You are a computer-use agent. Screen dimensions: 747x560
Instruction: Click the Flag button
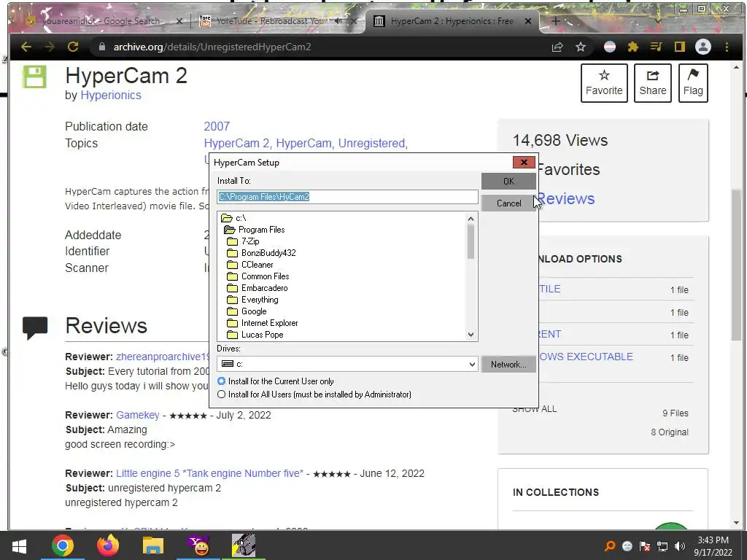point(693,83)
